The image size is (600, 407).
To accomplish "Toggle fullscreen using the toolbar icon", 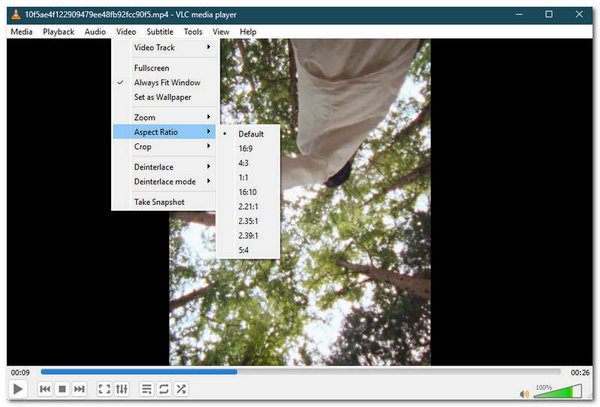I will (104, 389).
